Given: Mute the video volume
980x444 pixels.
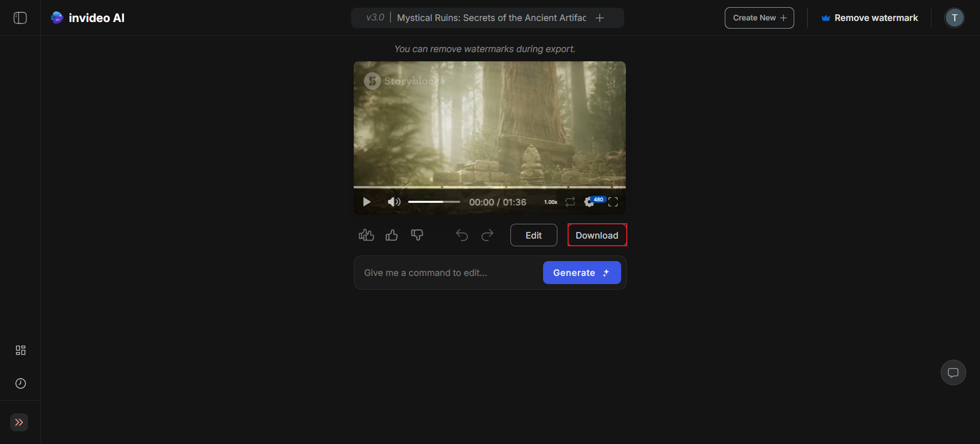Looking at the screenshot, I should click(x=394, y=202).
